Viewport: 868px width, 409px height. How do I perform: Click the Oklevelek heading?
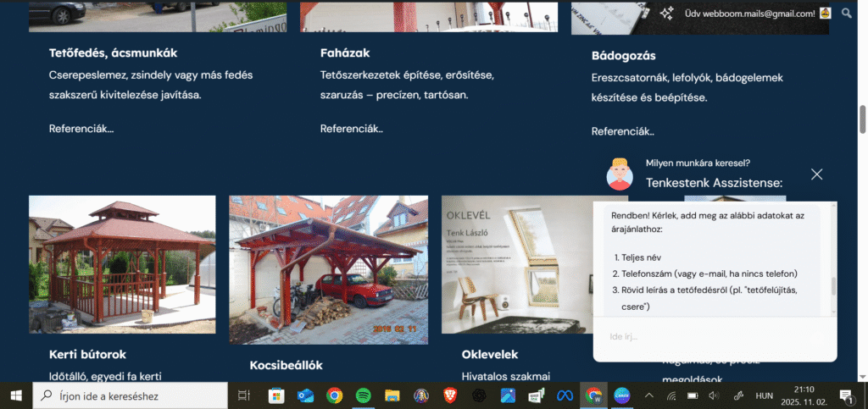pyautogui.click(x=490, y=354)
